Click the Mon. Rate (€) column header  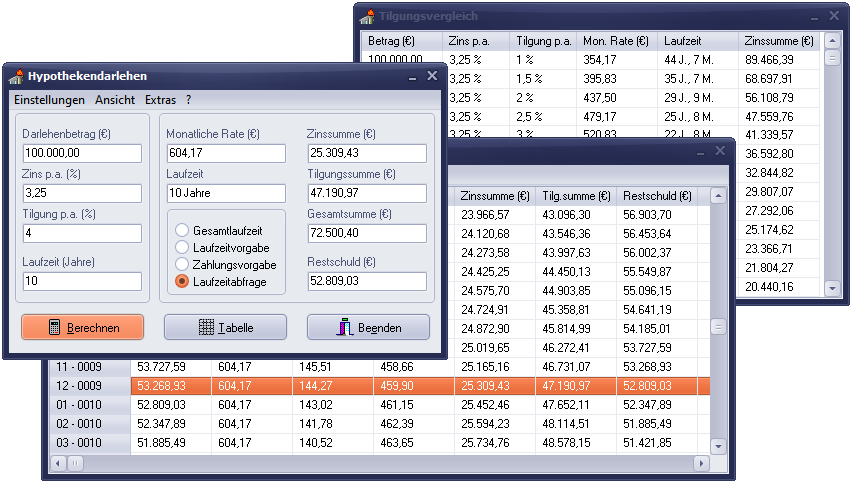tap(617, 41)
